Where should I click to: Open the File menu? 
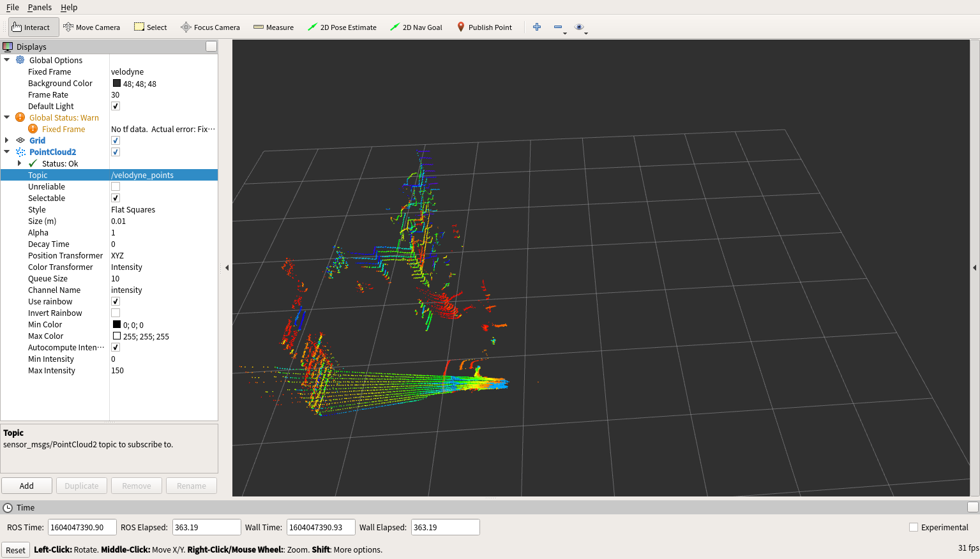(x=12, y=7)
